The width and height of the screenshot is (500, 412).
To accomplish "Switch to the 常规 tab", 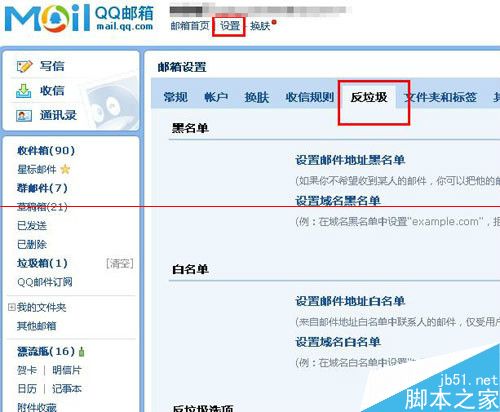I will (176, 97).
